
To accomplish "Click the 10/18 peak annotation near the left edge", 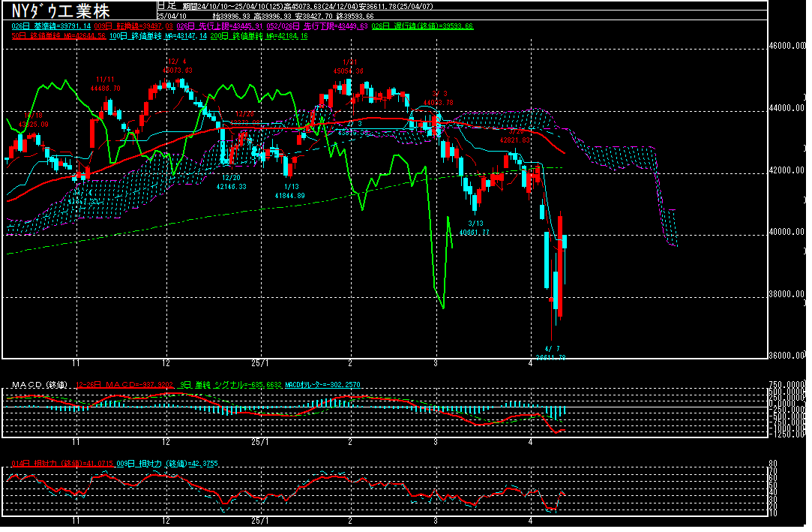I will click(x=34, y=119).
